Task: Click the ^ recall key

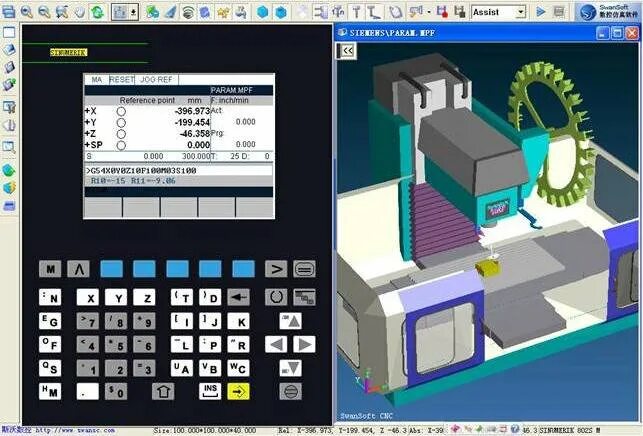Action: (78, 269)
